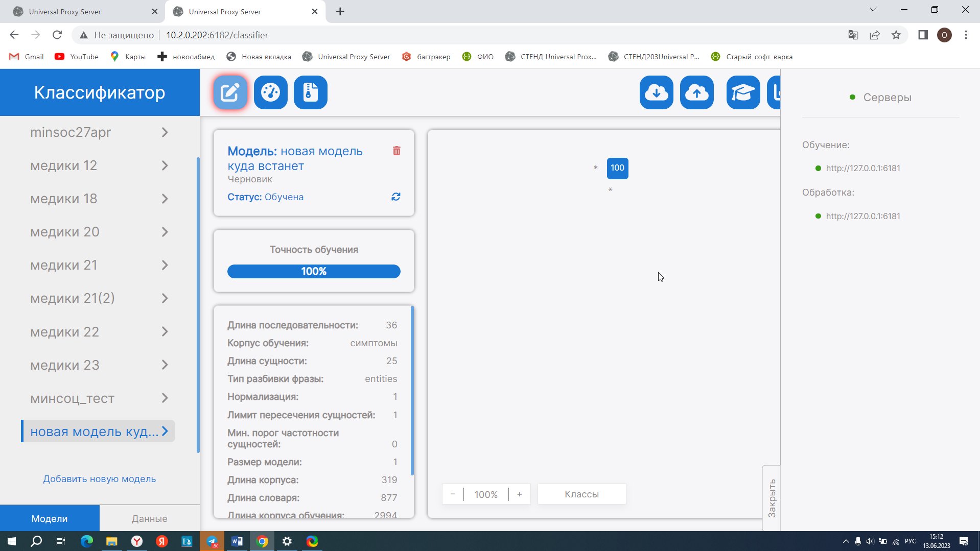Click the cloud upload icon
The image size is (980, 551).
tap(696, 92)
